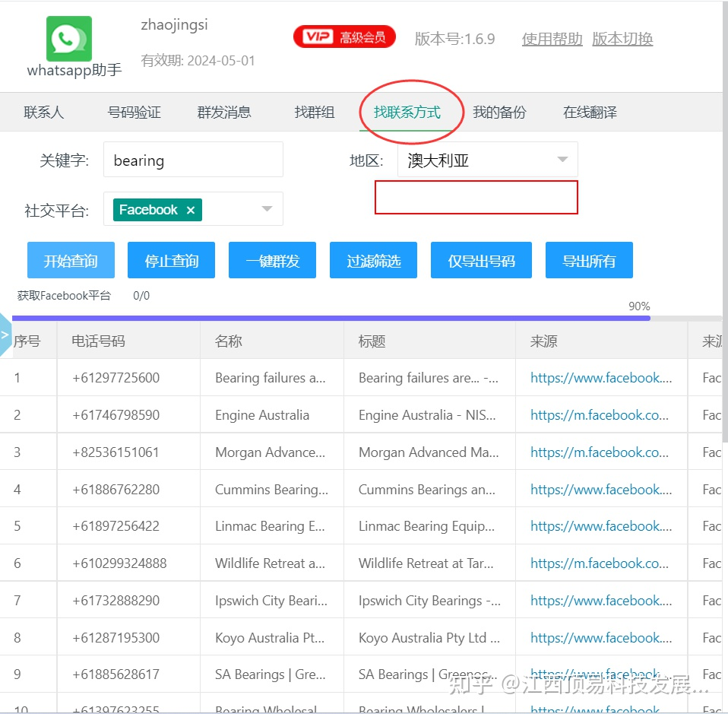Open the 地区 dropdown showing 澳大利亚
Viewport: 728px width, 714px height.
click(x=488, y=160)
